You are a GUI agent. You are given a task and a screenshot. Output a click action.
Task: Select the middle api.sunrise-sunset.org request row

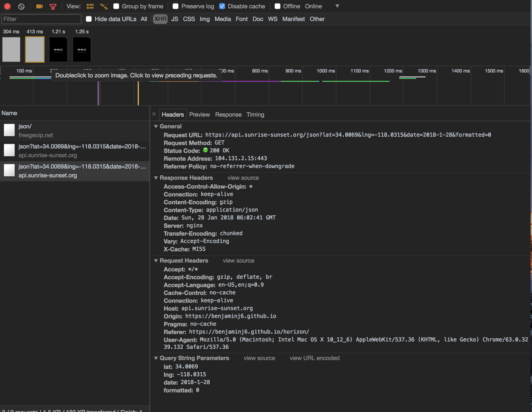(x=75, y=151)
